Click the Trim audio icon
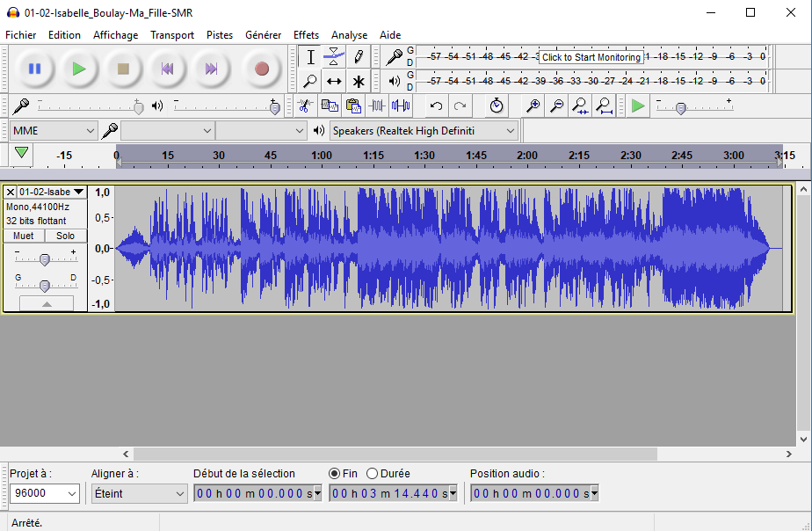 (x=377, y=106)
